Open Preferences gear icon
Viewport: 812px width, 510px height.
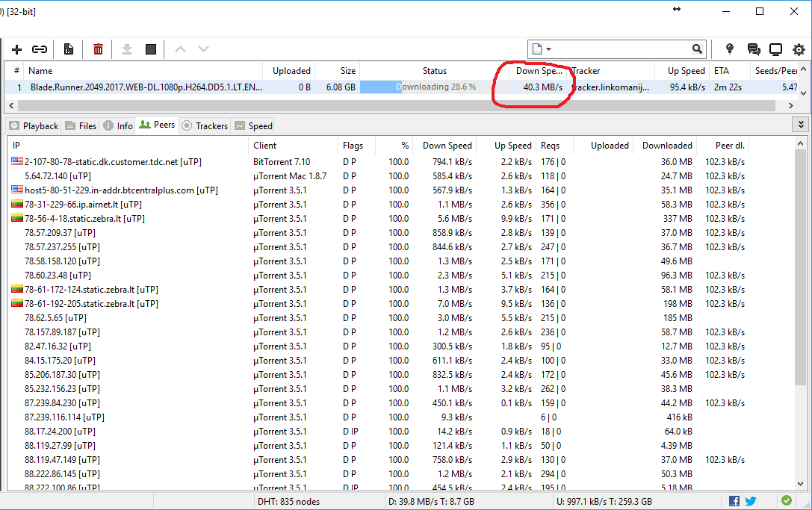coord(799,50)
